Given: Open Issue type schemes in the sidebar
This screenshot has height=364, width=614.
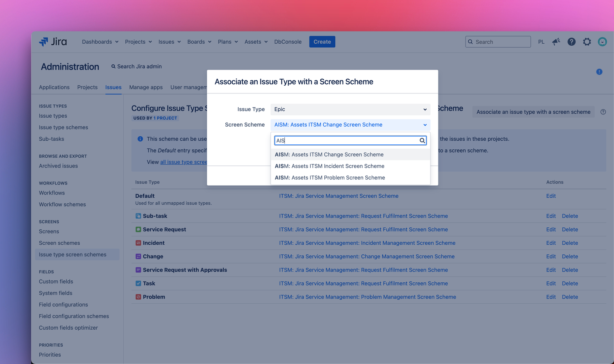Looking at the screenshot, I should pos(64,127).
